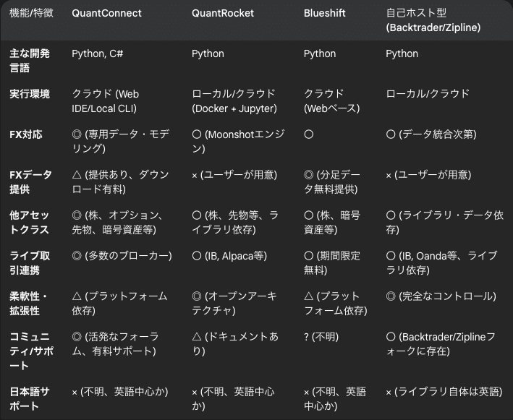Click ローカル/クラウド (Docker + Jupyter) cell
Image resolution: width=513 pixels, height=420 pixels.
[x=234, y=101]
